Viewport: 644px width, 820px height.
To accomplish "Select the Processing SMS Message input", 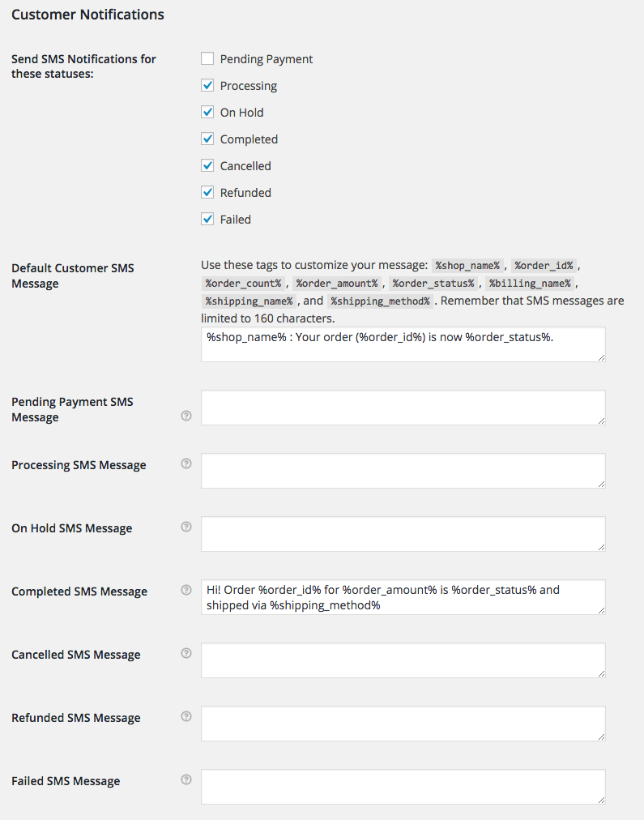I will pos(403,471).
